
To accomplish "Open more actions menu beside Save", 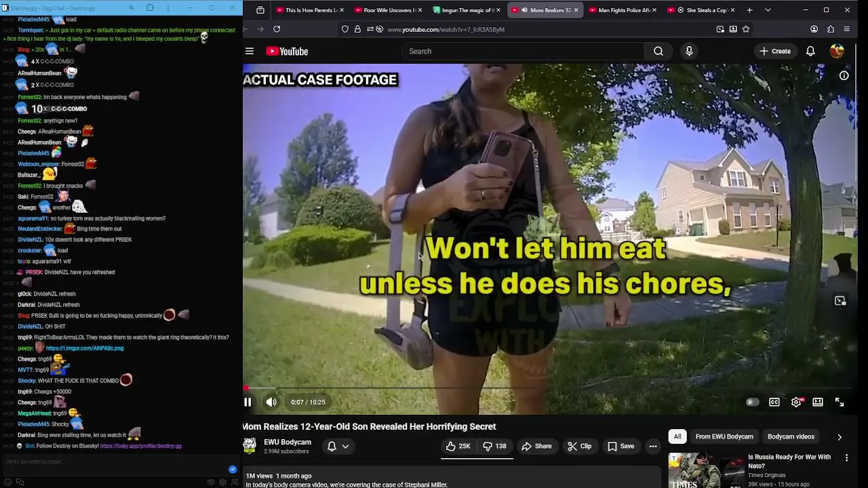I will pos(653,446).
